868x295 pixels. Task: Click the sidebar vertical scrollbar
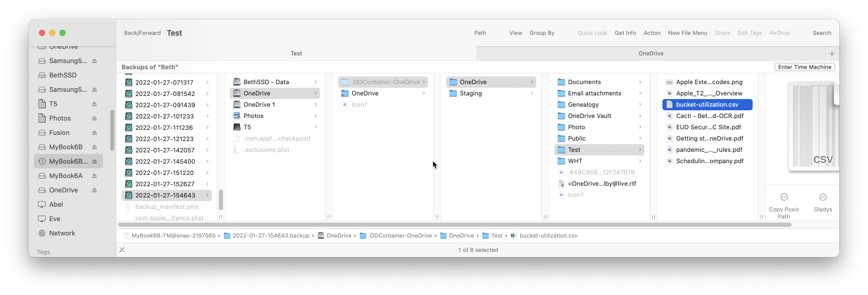112,130
